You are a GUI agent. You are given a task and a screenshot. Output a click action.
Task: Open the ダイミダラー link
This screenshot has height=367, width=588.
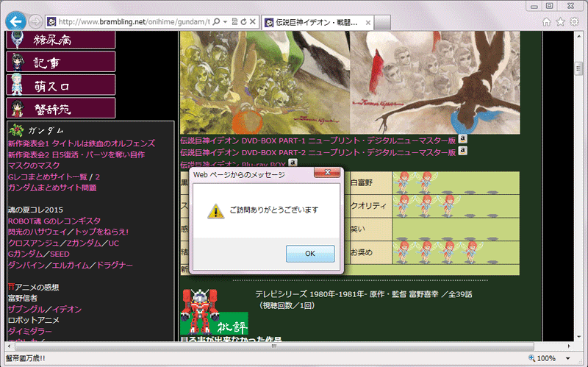click(x=30, y=332)
